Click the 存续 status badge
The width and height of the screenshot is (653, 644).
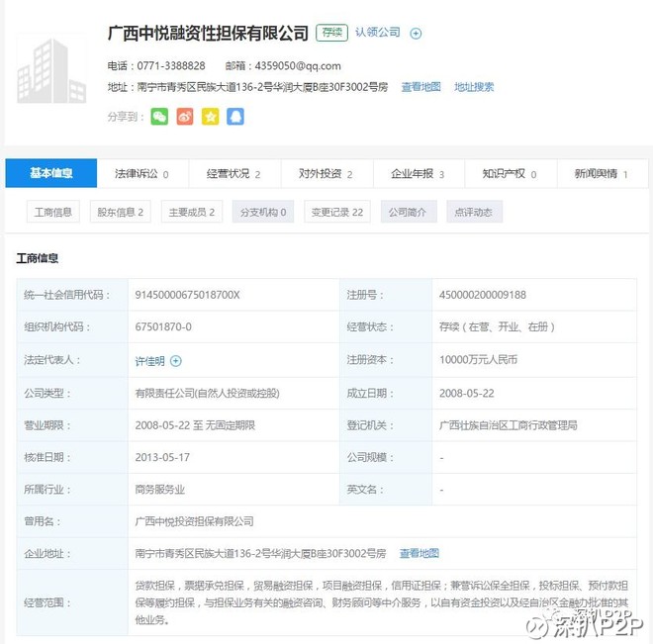(x=331, y=33)
